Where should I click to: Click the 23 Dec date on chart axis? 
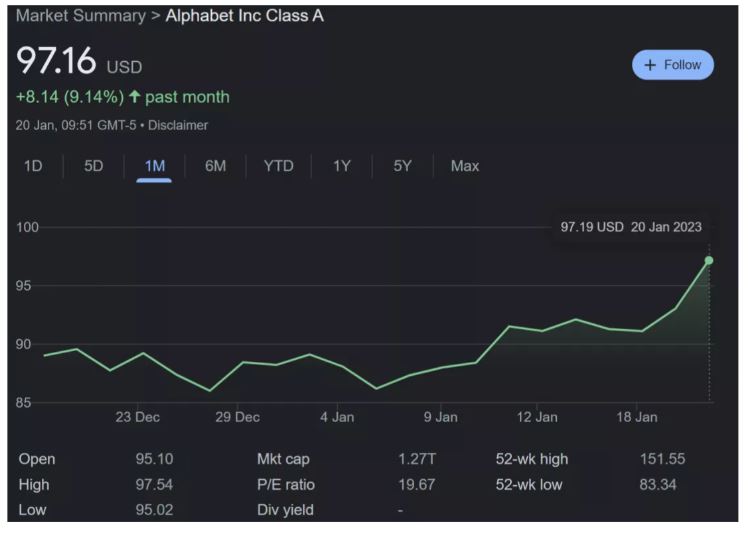[x=137, y=417]
